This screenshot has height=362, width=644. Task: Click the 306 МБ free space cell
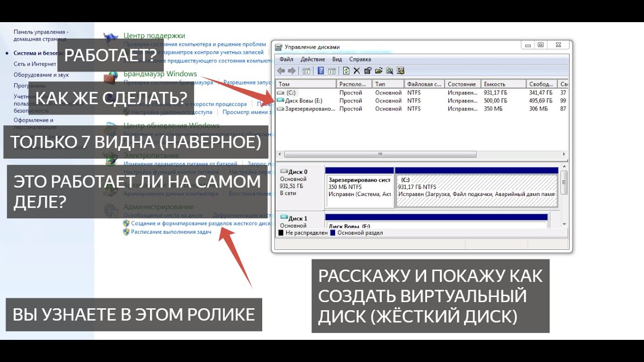(x=538, y=109)
